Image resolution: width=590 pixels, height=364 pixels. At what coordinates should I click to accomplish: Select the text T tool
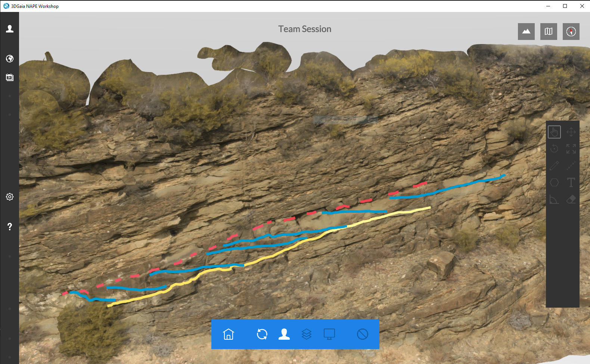point(571,182)
